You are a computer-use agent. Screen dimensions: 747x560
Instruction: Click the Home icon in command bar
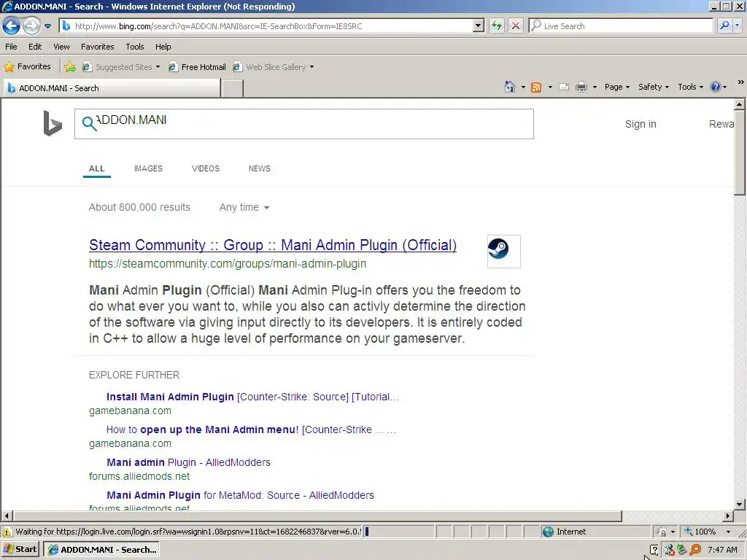pos(510,87)
